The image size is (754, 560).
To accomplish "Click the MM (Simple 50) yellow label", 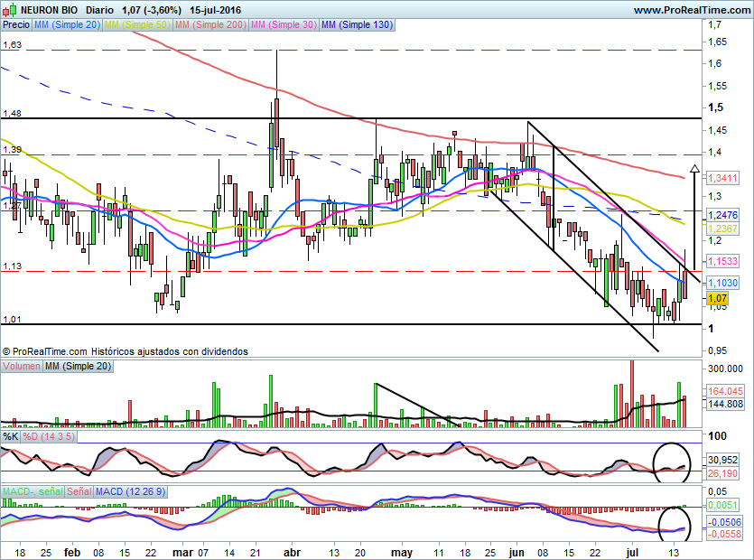I will coord(137,25).
